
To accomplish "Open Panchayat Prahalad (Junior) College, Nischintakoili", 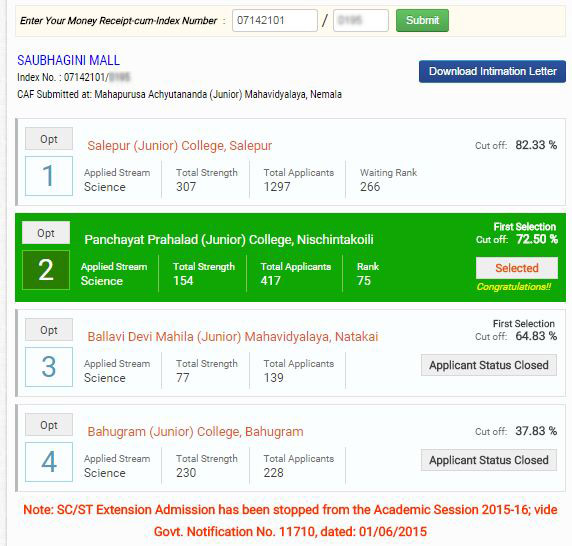I will [x=229, y=240].
